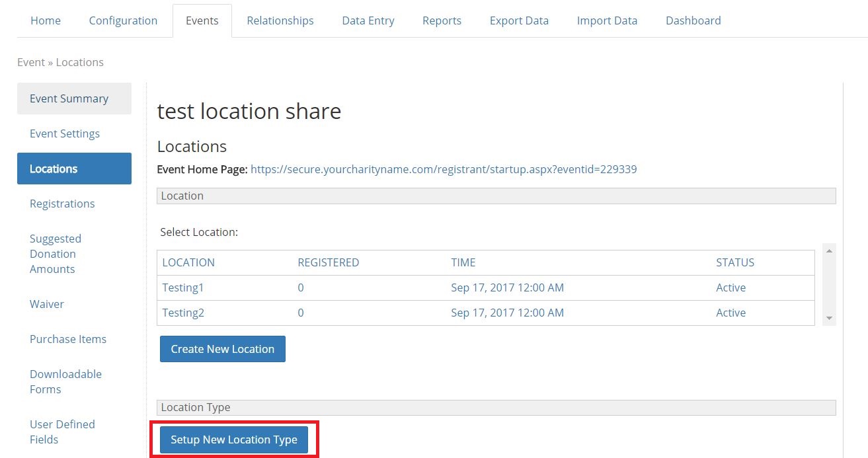Click the Location section header bar
The image size is (868, 458).
[496, 196]
